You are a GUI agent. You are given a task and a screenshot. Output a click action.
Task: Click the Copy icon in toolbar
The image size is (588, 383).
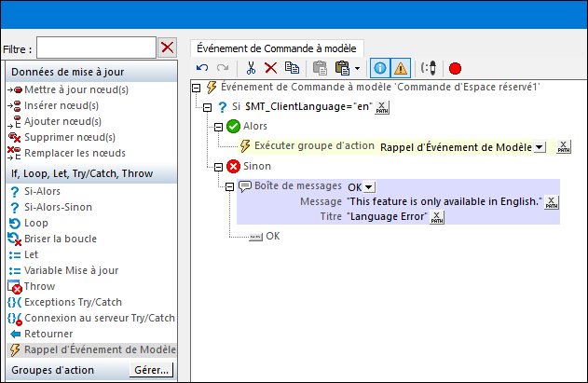(292, 68)
